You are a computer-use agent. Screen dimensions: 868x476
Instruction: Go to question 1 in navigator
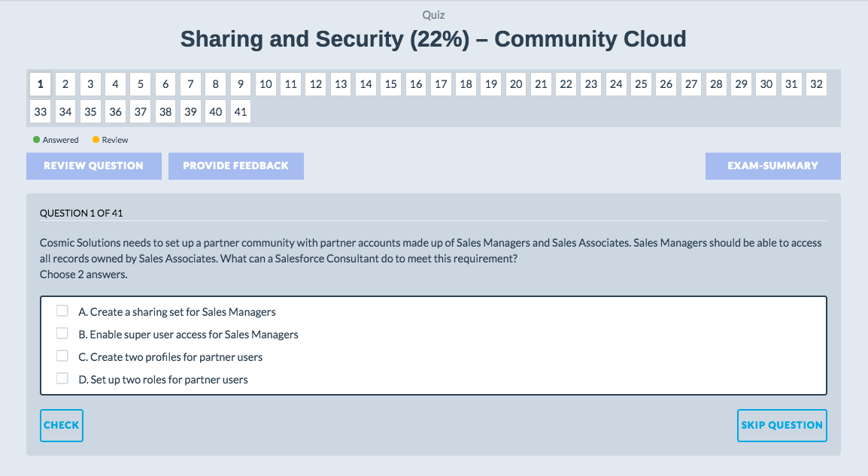point(41,84)
